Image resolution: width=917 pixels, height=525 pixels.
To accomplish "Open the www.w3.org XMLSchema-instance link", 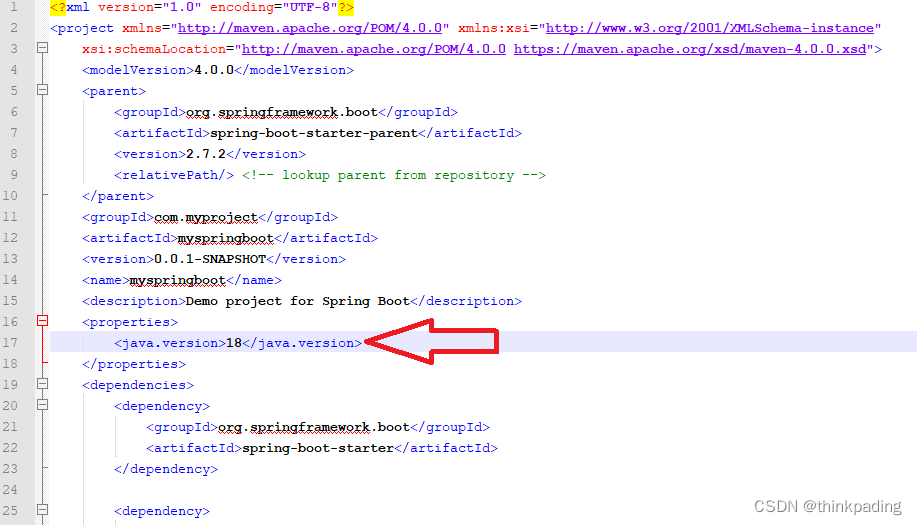I will [710, 28].
